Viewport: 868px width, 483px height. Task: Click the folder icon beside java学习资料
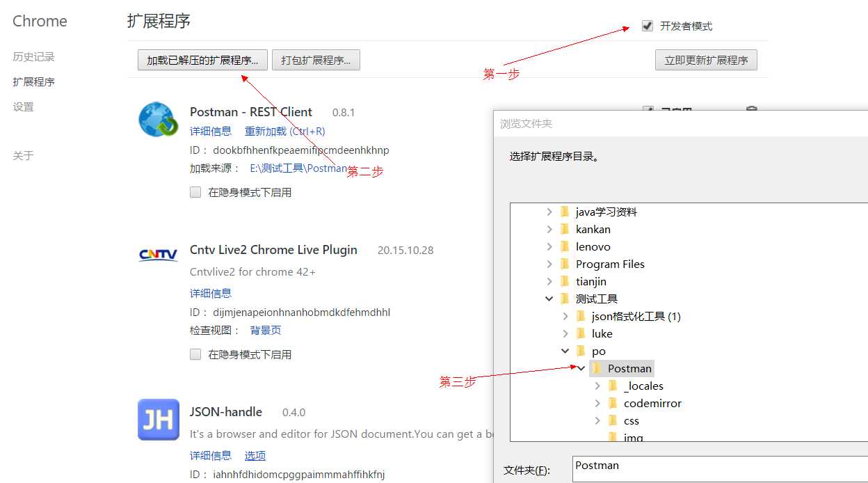(565, 212)
